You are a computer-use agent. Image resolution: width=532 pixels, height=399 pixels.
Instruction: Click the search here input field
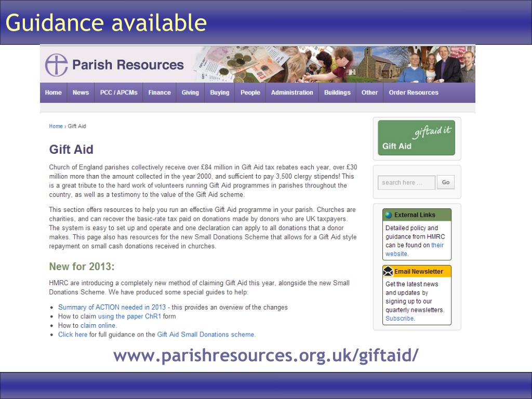406,182
